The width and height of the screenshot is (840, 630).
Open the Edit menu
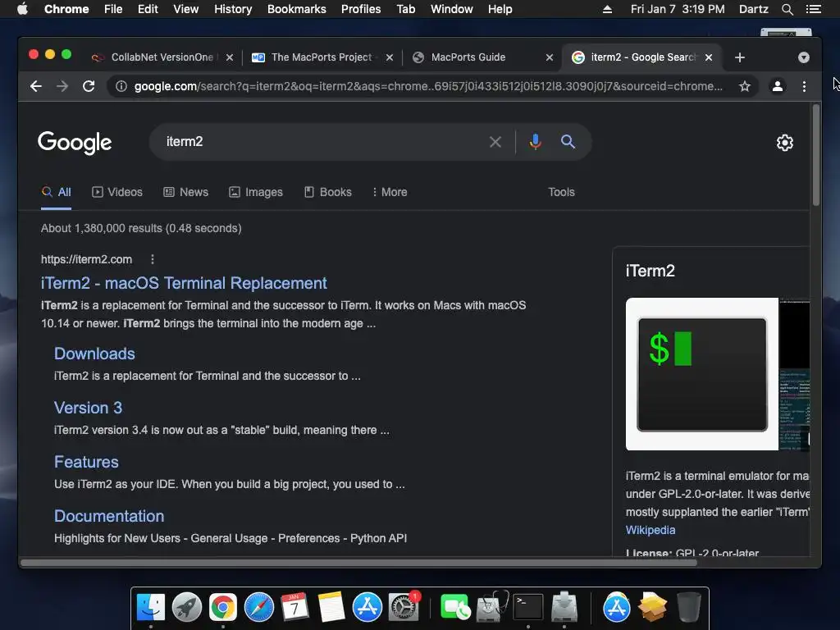pos(148,9)
